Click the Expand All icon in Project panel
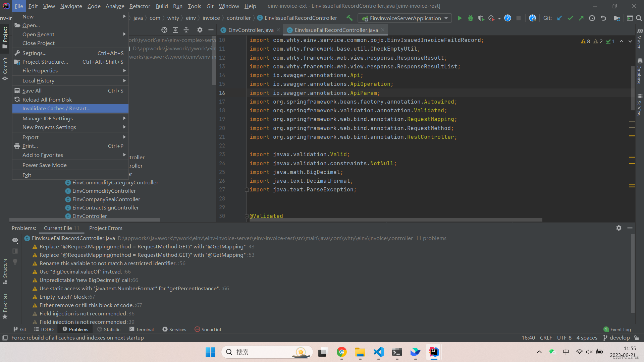644x362 pixels. [175, 30]
